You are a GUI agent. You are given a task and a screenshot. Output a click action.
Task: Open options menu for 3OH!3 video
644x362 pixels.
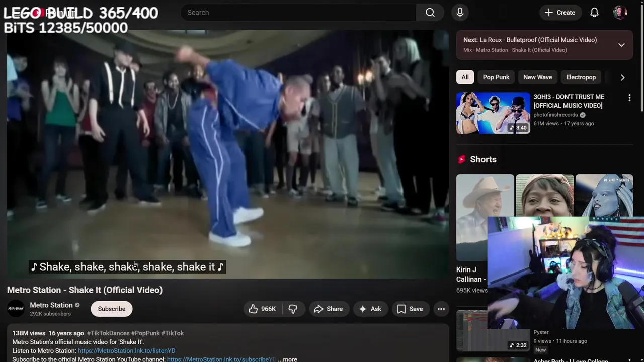click(629, 98)
